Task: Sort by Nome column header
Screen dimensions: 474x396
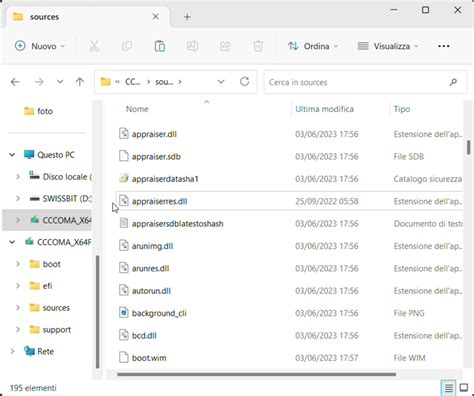Action: click(x=137, y=109)
